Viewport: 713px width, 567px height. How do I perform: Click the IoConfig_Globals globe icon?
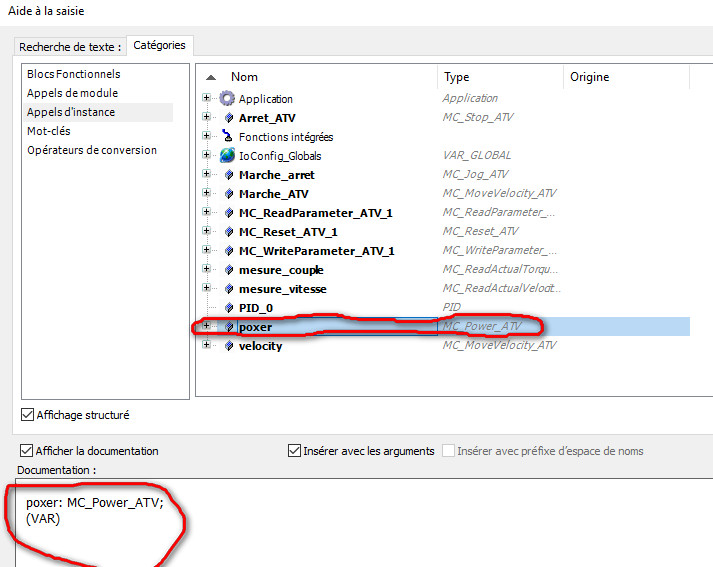(x=227, y=156)
